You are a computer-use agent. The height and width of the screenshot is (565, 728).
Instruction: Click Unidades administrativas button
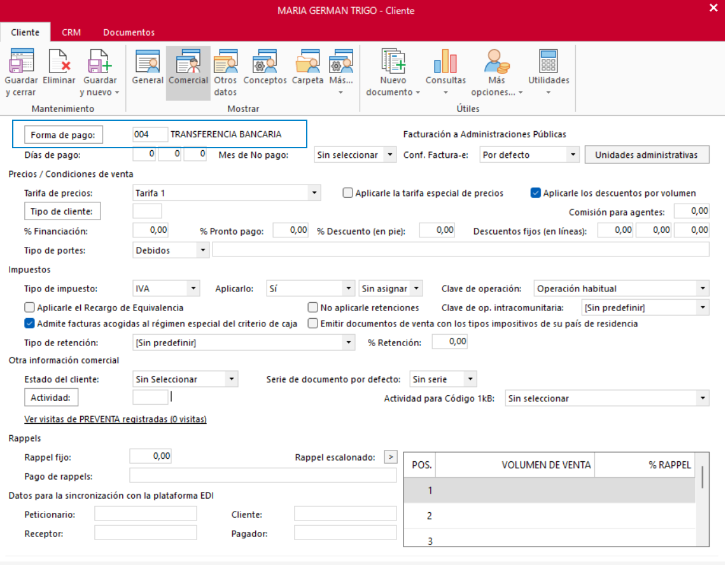(x=647, y=155)
